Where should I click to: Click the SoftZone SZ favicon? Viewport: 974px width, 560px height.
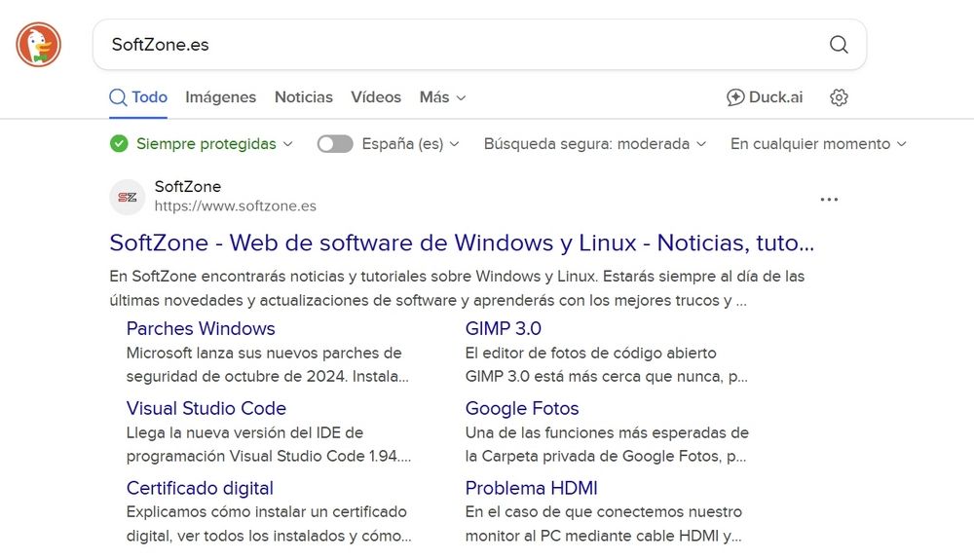coord(128,198)
